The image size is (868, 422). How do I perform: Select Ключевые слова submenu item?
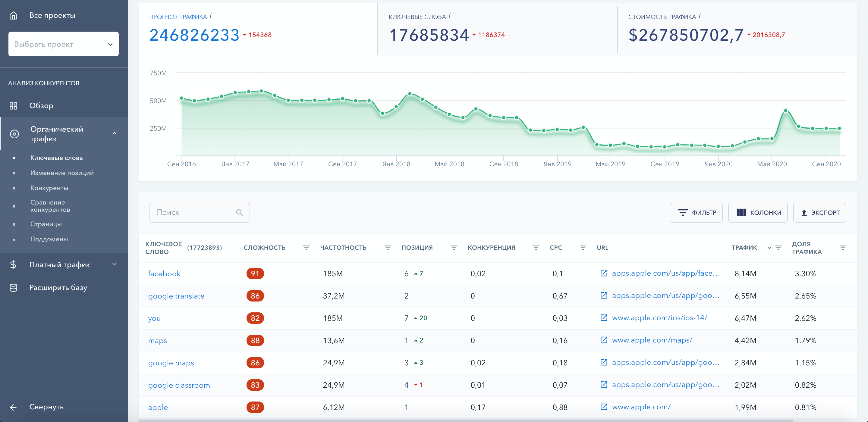[x=57, y=158]
